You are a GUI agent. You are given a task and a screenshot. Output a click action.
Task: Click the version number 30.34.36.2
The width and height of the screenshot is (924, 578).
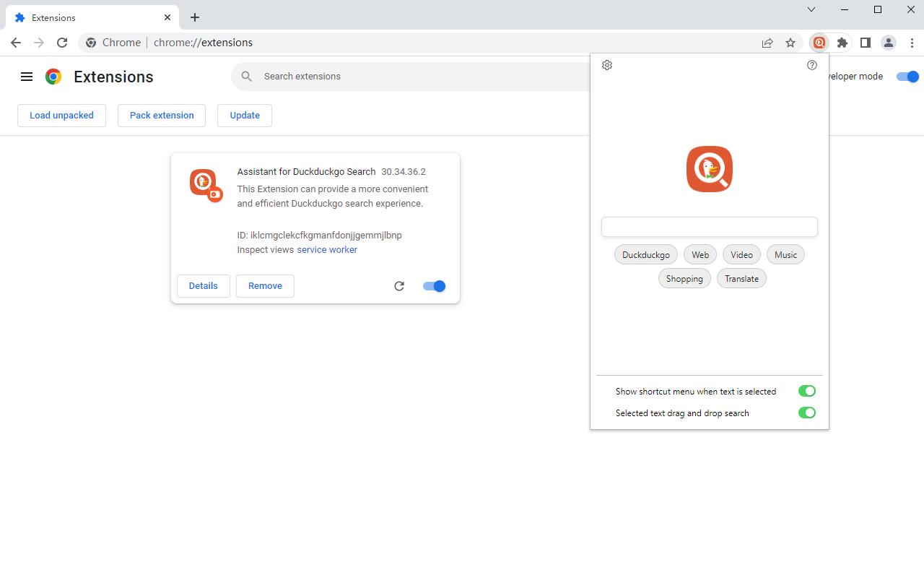pyautogui.click(x=404, y=172)
